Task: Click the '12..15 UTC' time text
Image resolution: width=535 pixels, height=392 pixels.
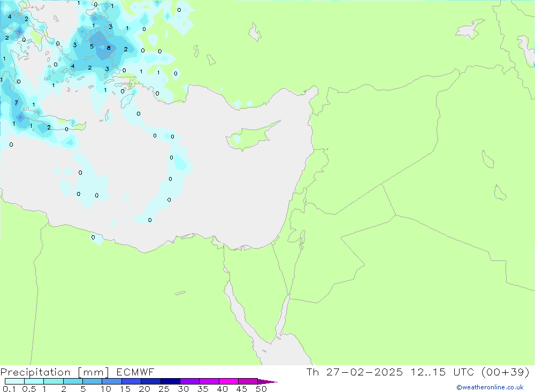Action: pos(442,372)
